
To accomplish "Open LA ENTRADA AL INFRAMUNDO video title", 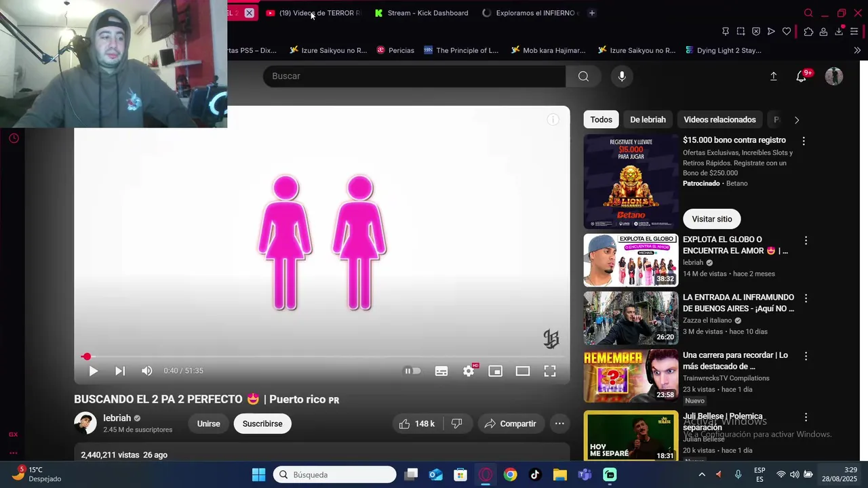I will coord(738,303).
